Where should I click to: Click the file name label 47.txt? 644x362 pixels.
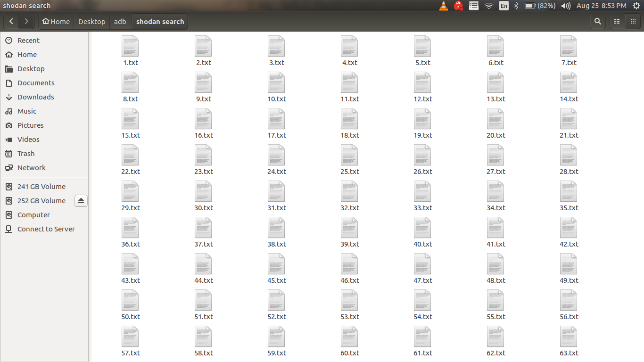(422, 280)
